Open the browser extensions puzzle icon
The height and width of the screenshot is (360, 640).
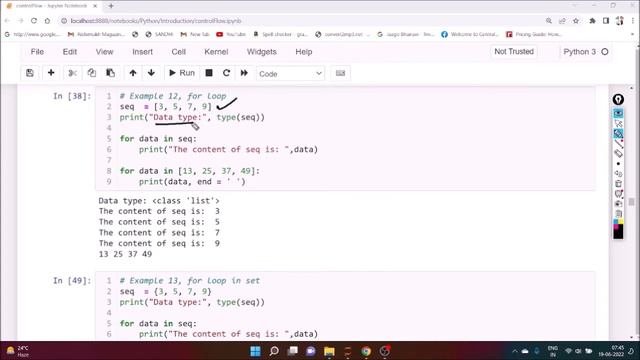592,21
